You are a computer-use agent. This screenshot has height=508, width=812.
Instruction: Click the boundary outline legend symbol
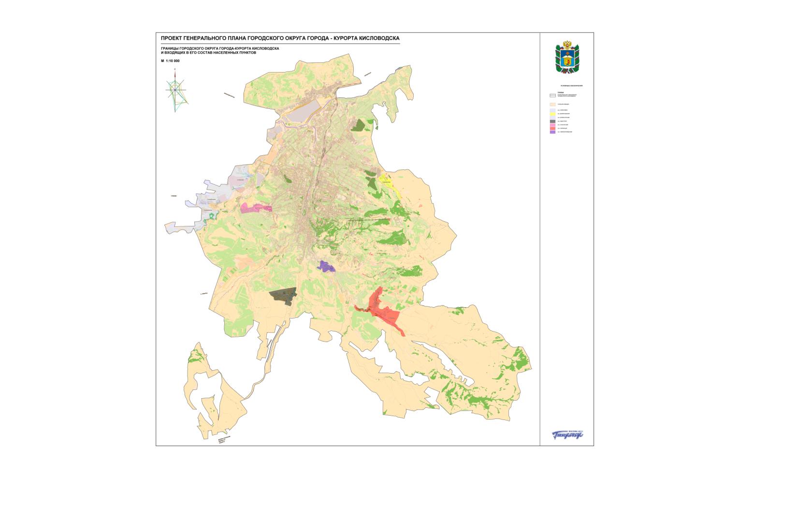tap(552, 95)
